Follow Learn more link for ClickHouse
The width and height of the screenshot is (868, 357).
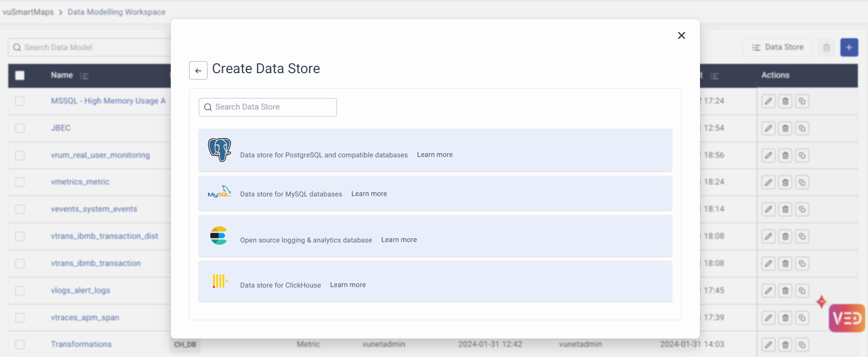[x=347, y=285]
